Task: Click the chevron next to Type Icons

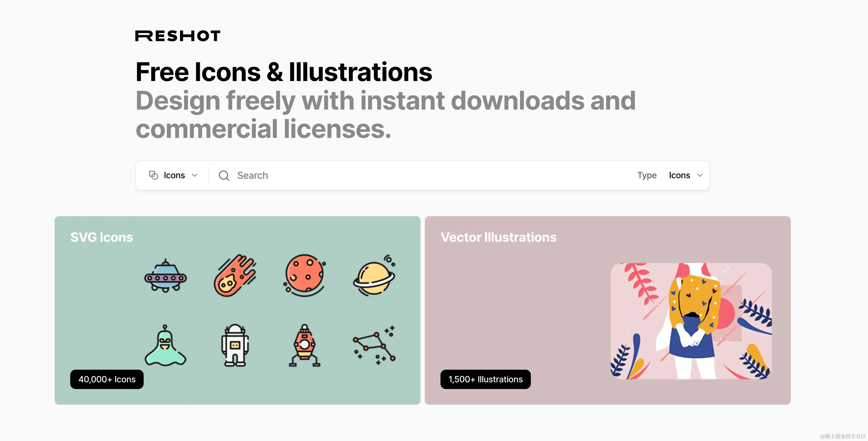Action: click(700, 175)
